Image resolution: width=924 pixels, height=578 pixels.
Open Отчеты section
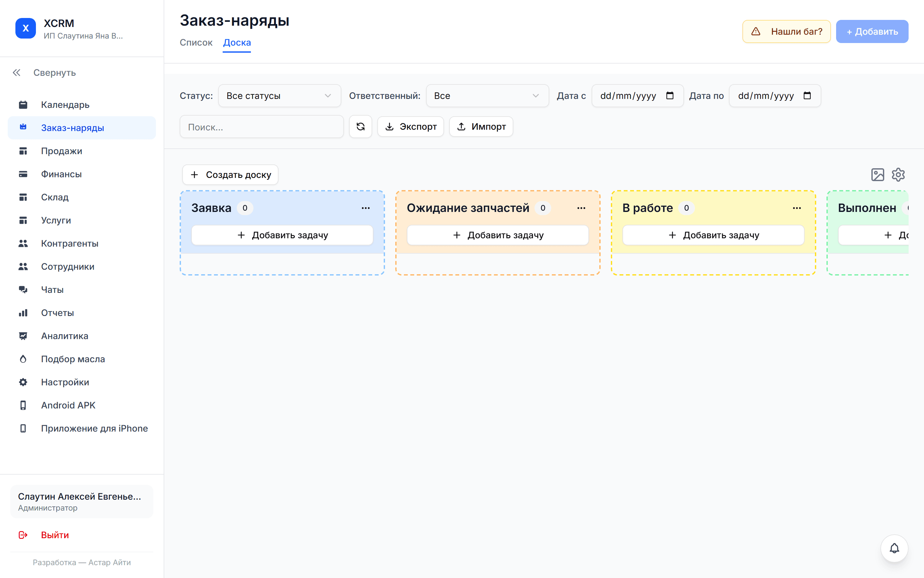82,313
